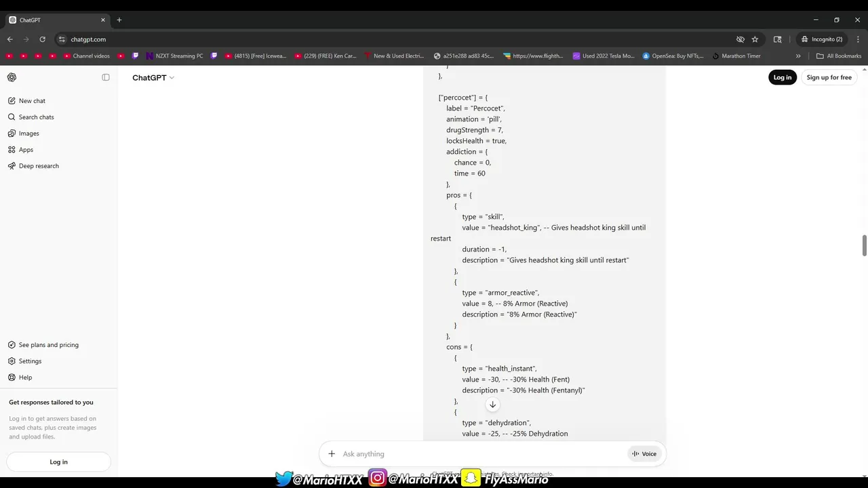Click Log in button in sidebar bottom

coord(58,462)
